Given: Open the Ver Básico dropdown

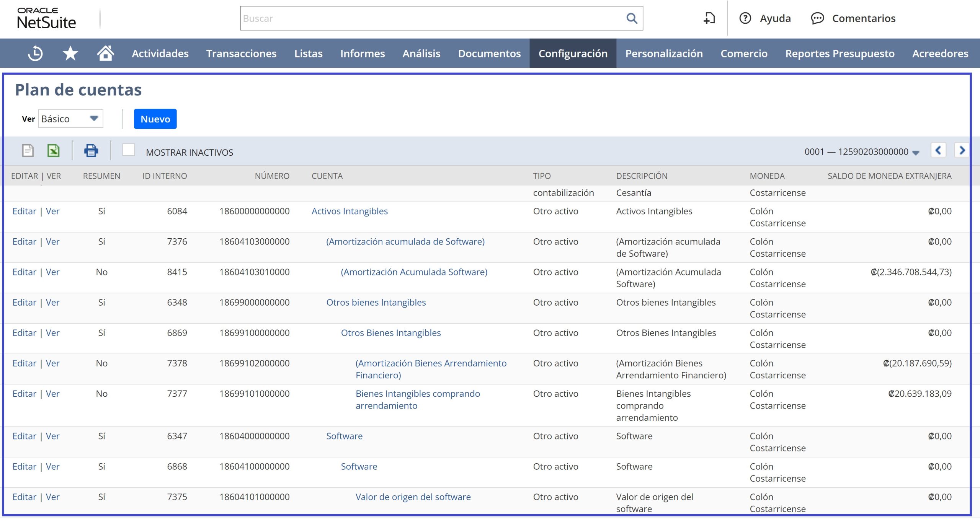Looking at the screenshot, I should point(71,119).
